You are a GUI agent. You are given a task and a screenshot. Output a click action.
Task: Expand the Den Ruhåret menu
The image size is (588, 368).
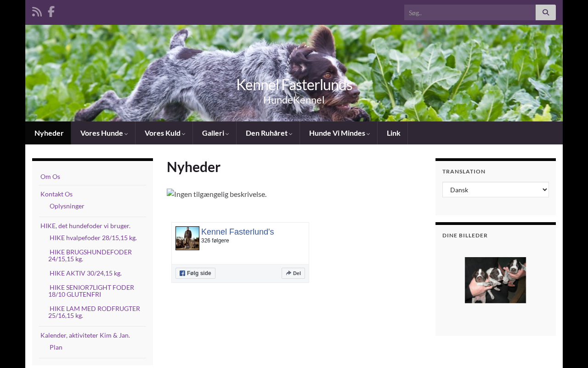tap(268, 133)
